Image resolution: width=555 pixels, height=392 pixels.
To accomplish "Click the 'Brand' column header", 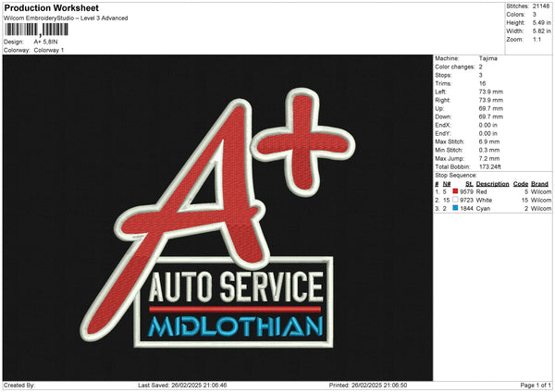I will click(540, 184).
